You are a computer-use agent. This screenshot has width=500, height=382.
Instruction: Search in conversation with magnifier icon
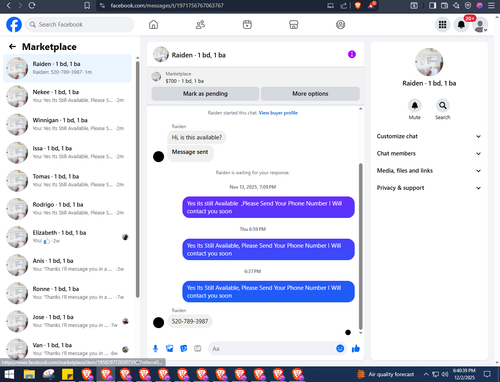[443, 106]
